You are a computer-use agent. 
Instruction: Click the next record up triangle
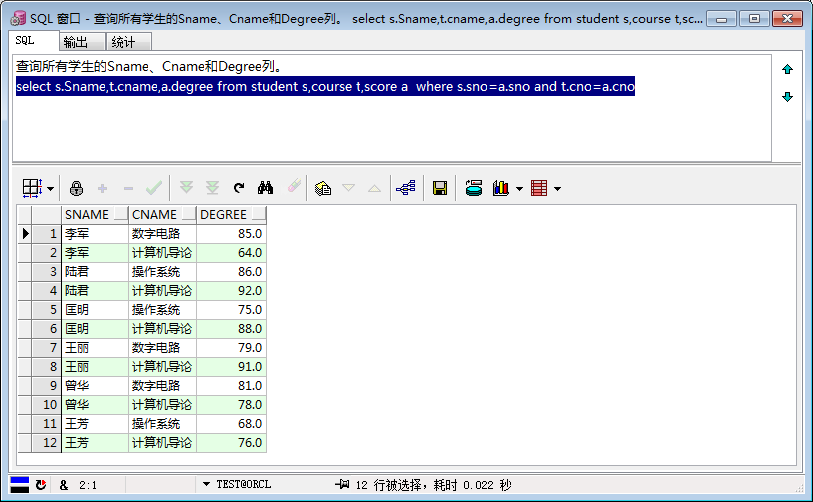374,188
